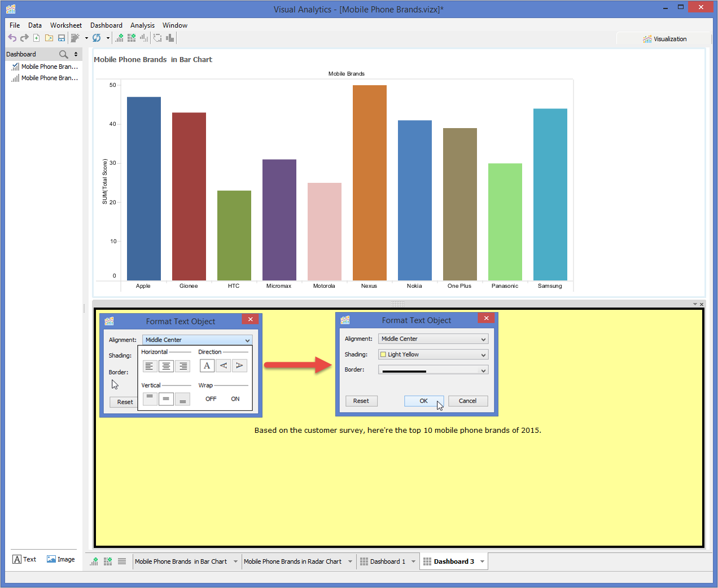Choose the horizontal align left button
The width and height of the screenshot is (718, 588).
click(149, 366)
